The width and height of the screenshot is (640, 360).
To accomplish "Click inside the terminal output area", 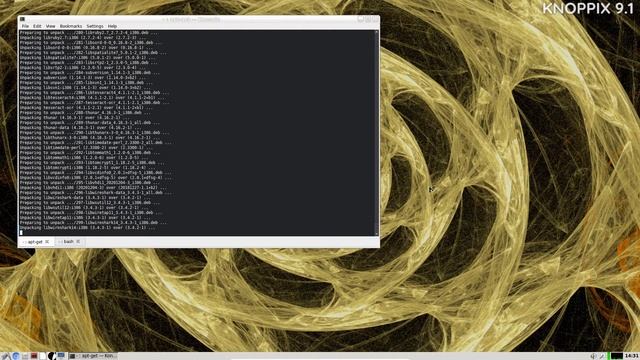I will tap(196, 133).
